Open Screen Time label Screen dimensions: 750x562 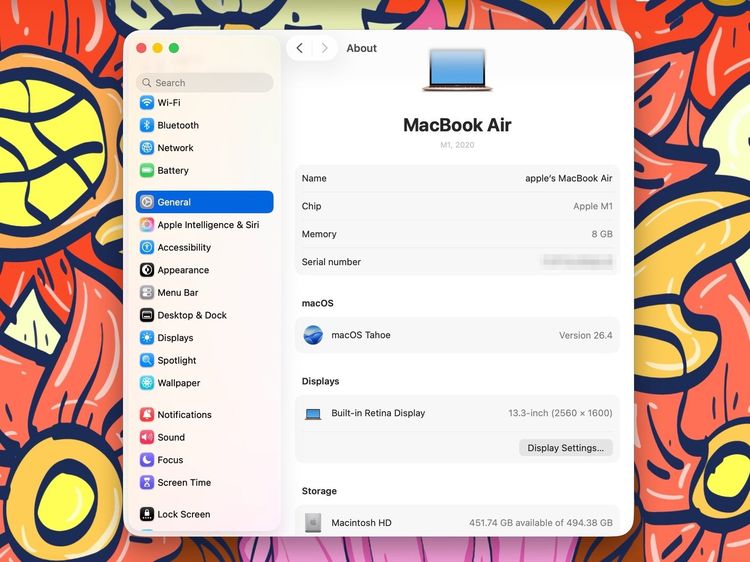184,482
